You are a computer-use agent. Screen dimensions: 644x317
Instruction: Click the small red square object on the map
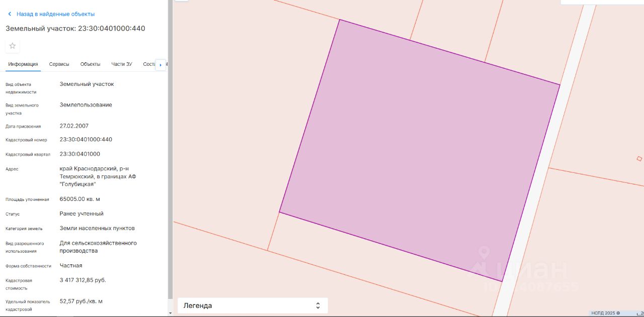click(x=639, y=159)
